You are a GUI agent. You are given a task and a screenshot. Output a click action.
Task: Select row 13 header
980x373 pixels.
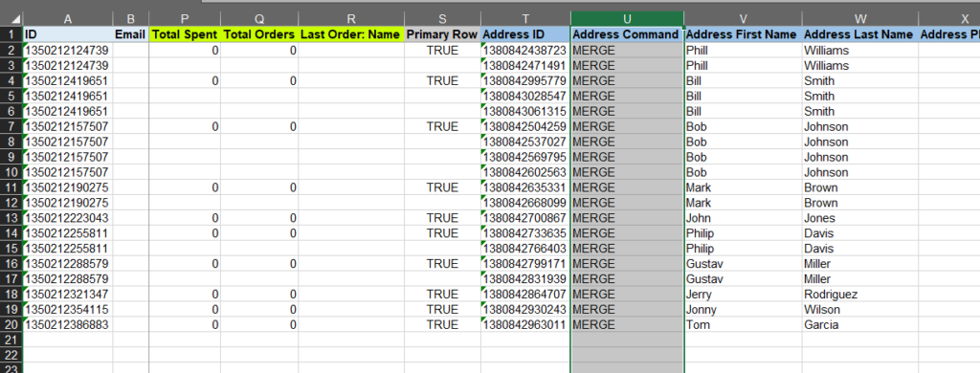(11, 218)
